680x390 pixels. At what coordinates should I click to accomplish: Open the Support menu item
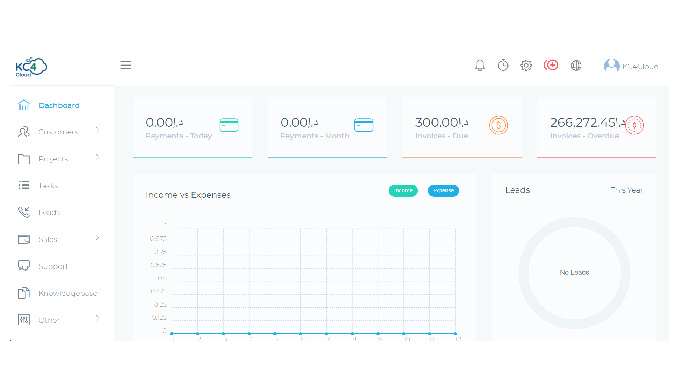coord(53,266)
